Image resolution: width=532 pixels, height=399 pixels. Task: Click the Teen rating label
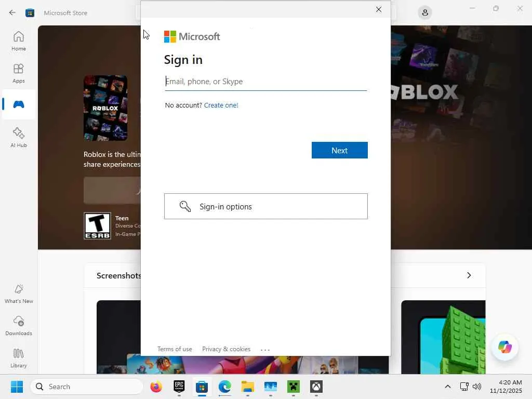pyautogui.click(x=122, y=218)
